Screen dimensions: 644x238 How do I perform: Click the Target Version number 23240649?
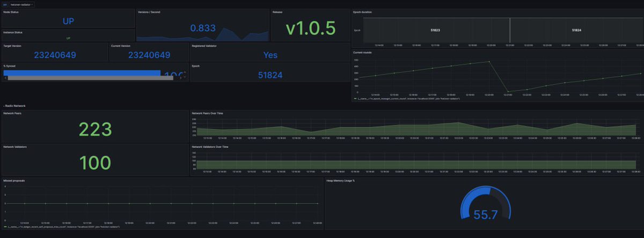55,55
